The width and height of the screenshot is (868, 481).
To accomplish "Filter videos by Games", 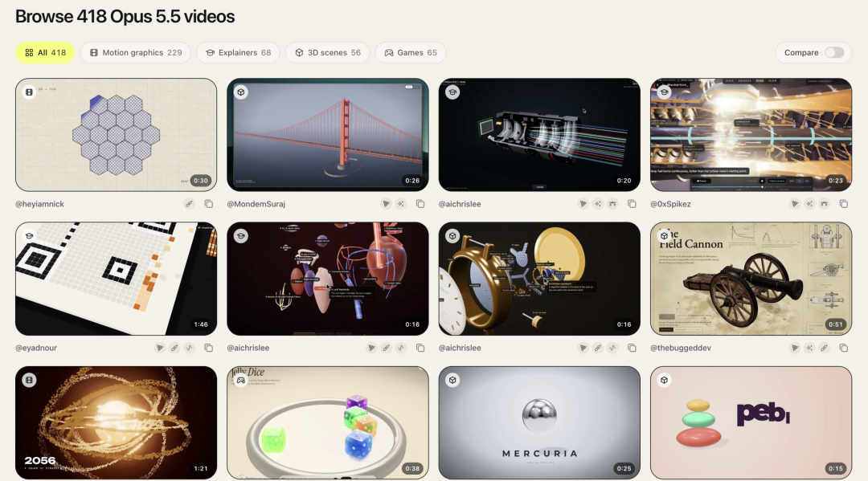I will [x=411, y=52].
